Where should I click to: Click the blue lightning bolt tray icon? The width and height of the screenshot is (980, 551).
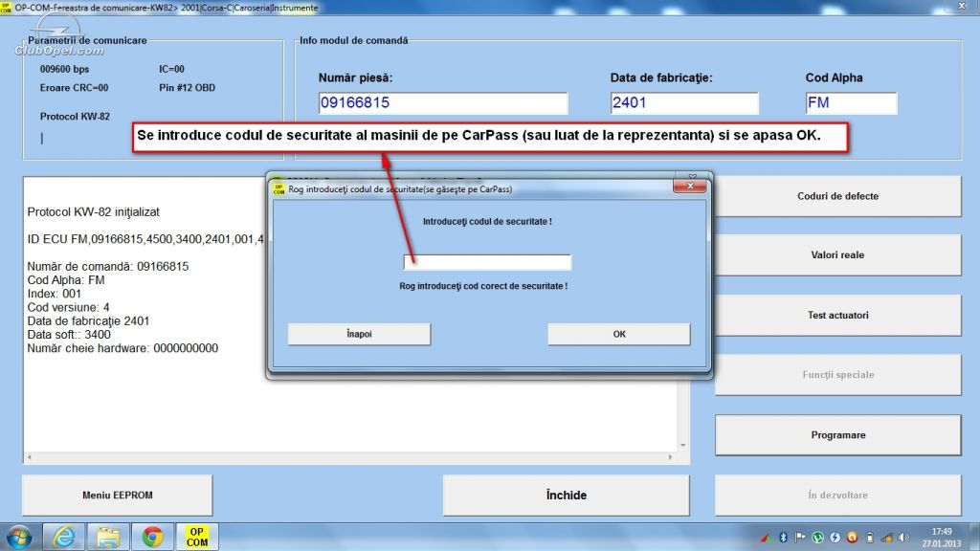click(835, 538)
